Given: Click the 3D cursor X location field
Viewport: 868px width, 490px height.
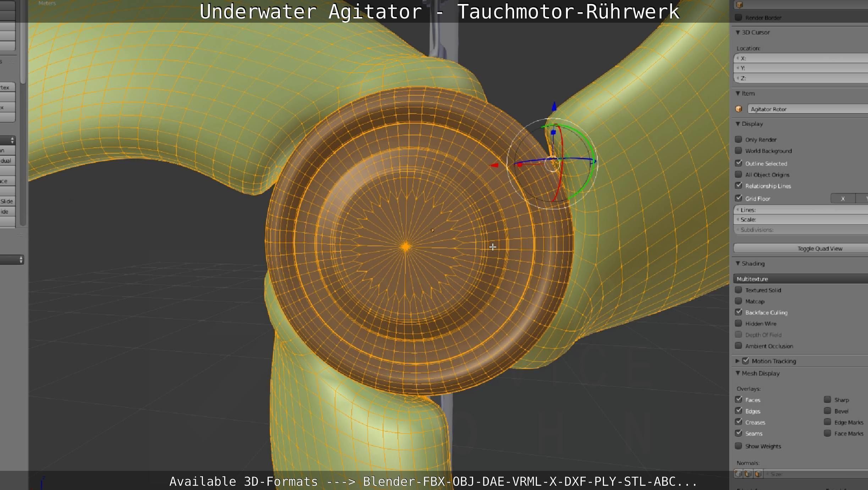Looking at the screenshot, I should [801, 58].
